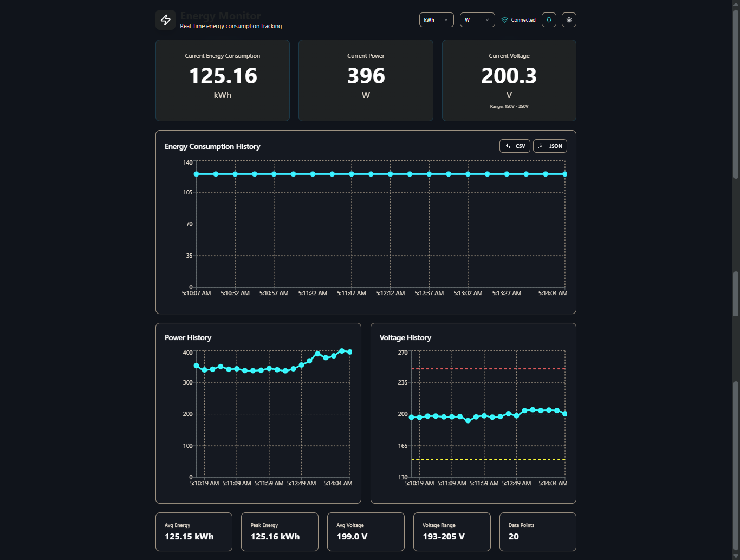
Task: Click the download icon on the JSON button
Action: 541,146
